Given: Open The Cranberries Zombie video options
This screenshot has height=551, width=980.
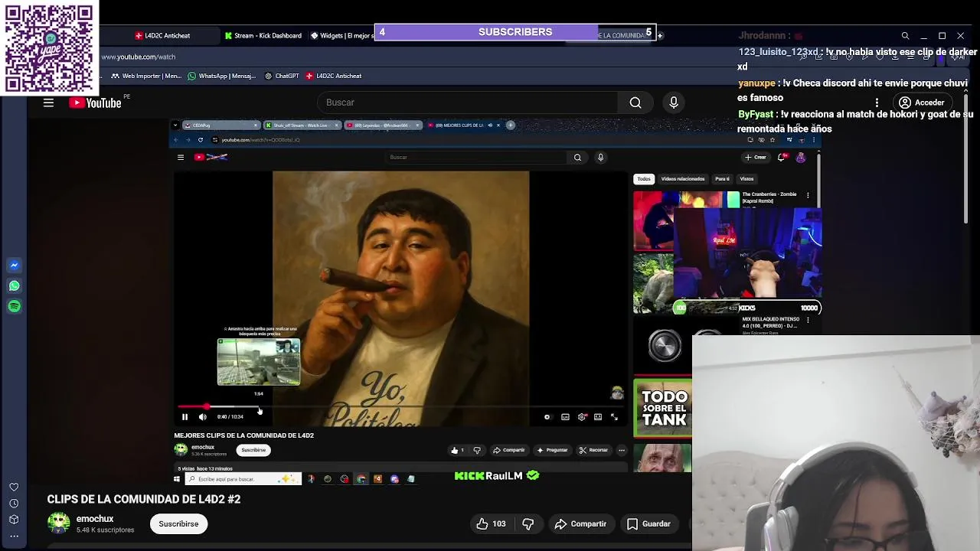Looking at the screenshot, I should pyautogui.click(x=808, y=195).
